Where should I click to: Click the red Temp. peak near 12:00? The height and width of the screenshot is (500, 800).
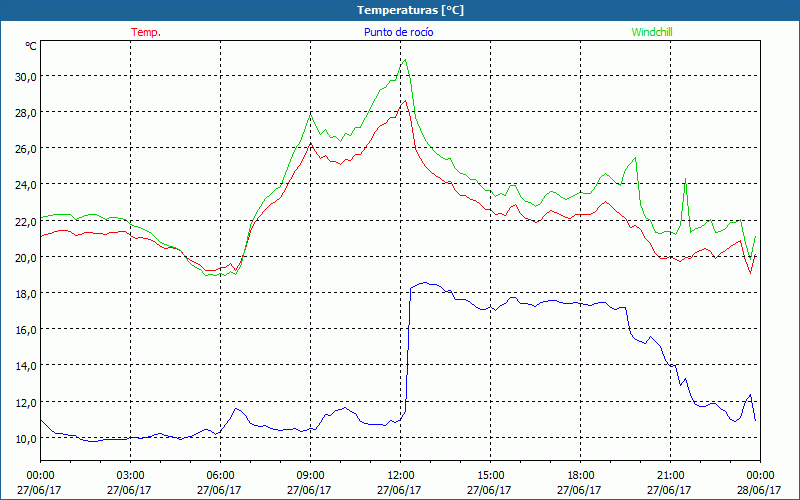coord(405,101)
